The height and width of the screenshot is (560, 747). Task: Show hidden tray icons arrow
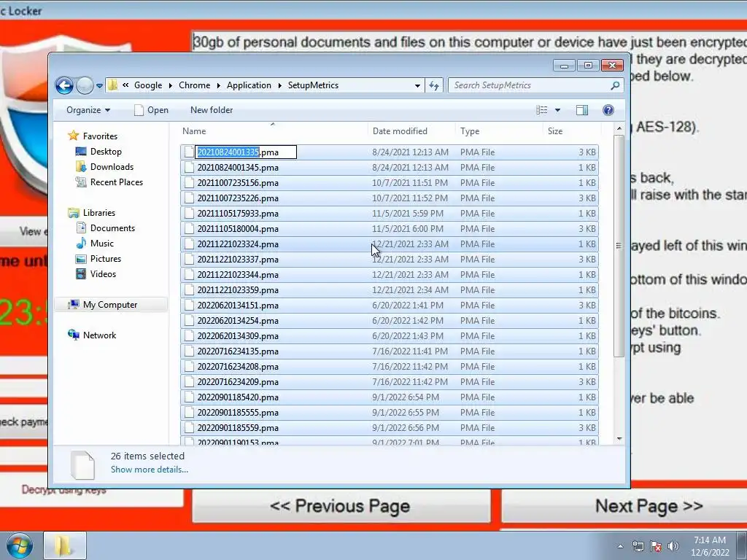(x=620, y=546)
